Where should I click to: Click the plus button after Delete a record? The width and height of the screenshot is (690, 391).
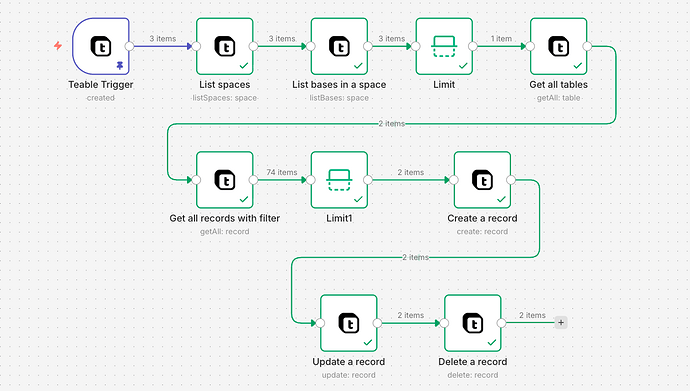[x=561, y=322]
